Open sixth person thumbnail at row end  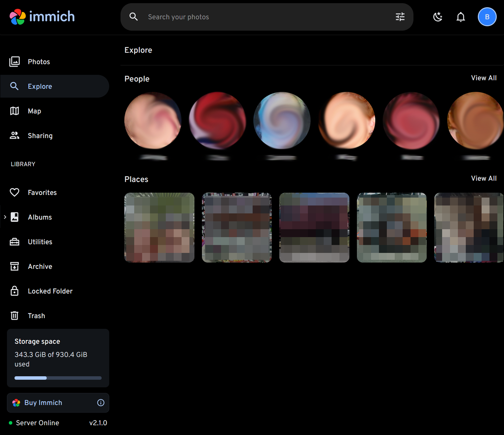pyautogui.click(x=476, y=120)
